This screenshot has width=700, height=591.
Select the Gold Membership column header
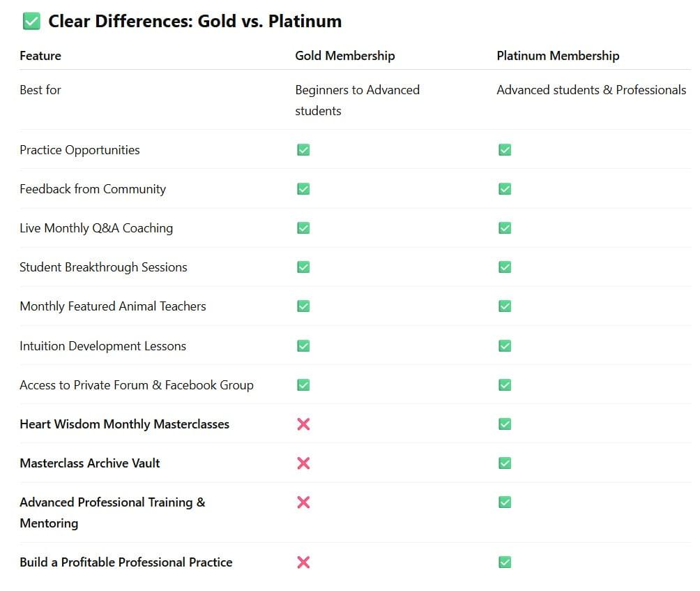[x=344, y=56]
